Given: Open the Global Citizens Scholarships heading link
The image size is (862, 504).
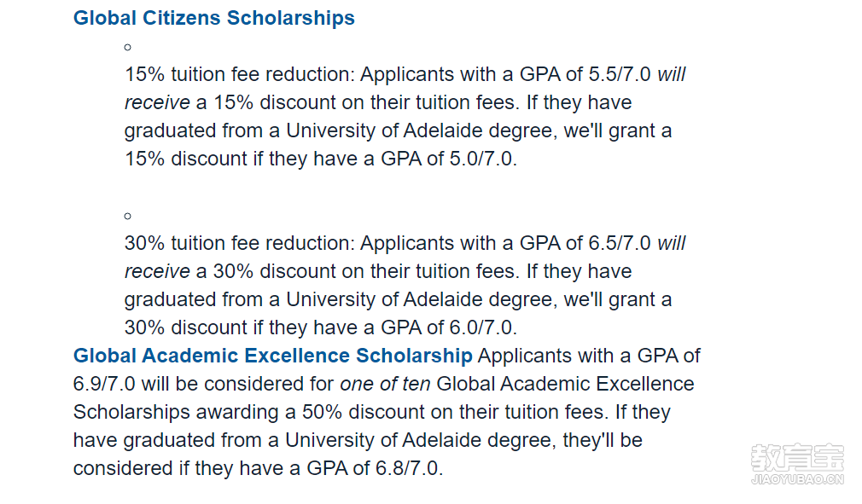Looking at the screenshot, I should 214,18.
